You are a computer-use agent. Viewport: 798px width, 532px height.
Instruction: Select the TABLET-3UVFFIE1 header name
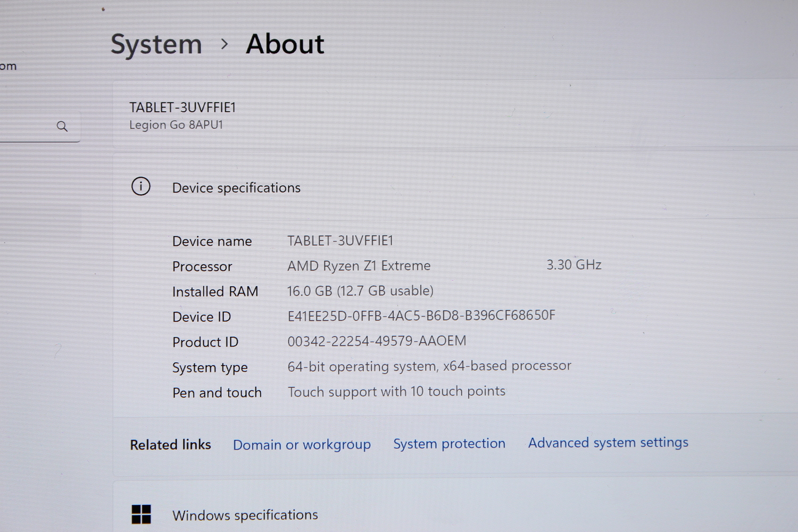[x=182, y=107]
